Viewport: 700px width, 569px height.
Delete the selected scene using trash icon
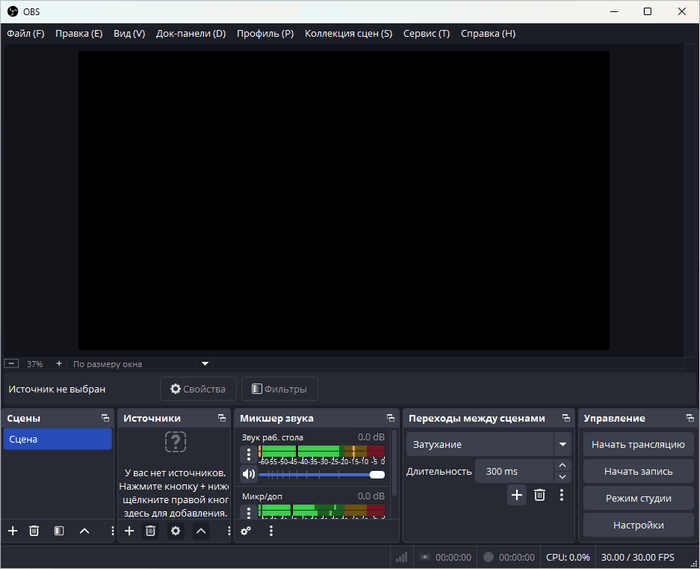[34, 531]
